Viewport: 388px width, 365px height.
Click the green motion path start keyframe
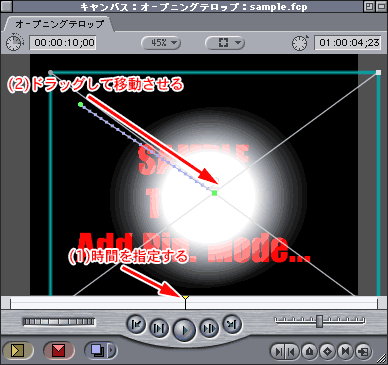point(80,104)
